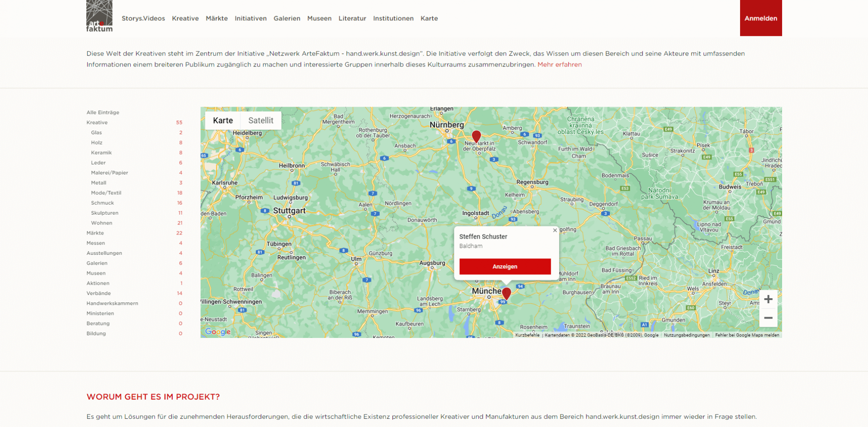Viewport: 868px width, 427px height.
Task: Click the red map marker near Neumarkt
Action: point(476,136)
